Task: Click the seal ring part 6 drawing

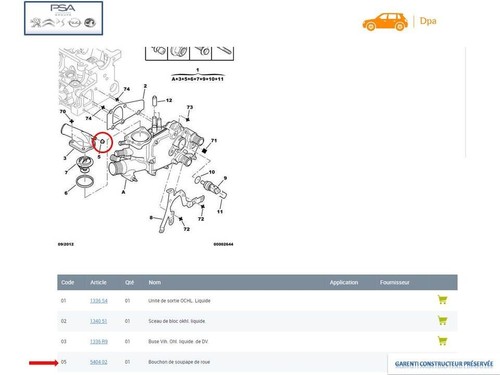Action: (x=85, y=182)
